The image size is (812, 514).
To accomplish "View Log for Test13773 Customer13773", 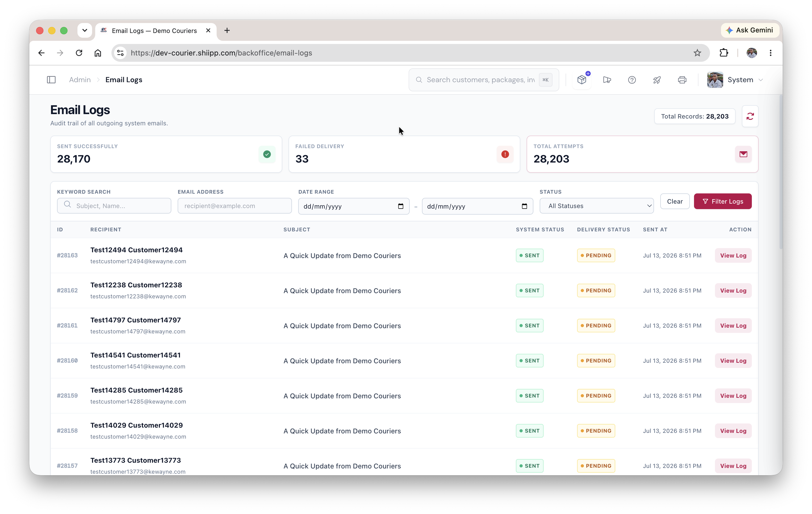I will point(733,466).
